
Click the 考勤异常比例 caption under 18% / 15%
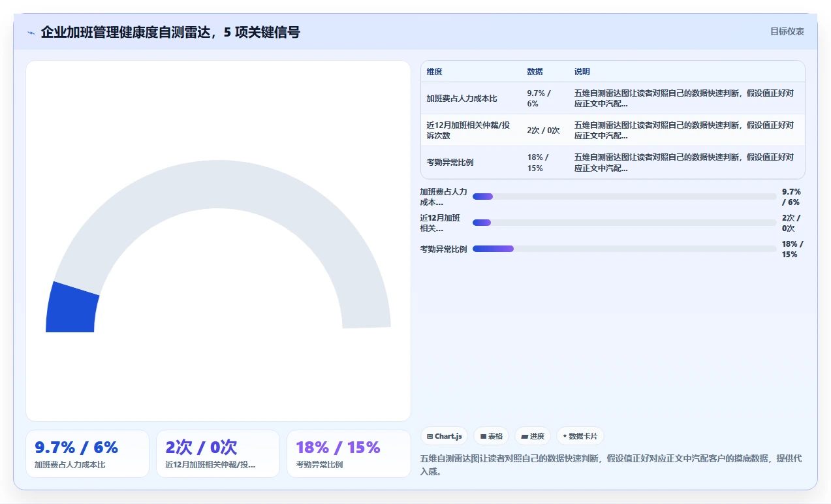click(320, 465)
